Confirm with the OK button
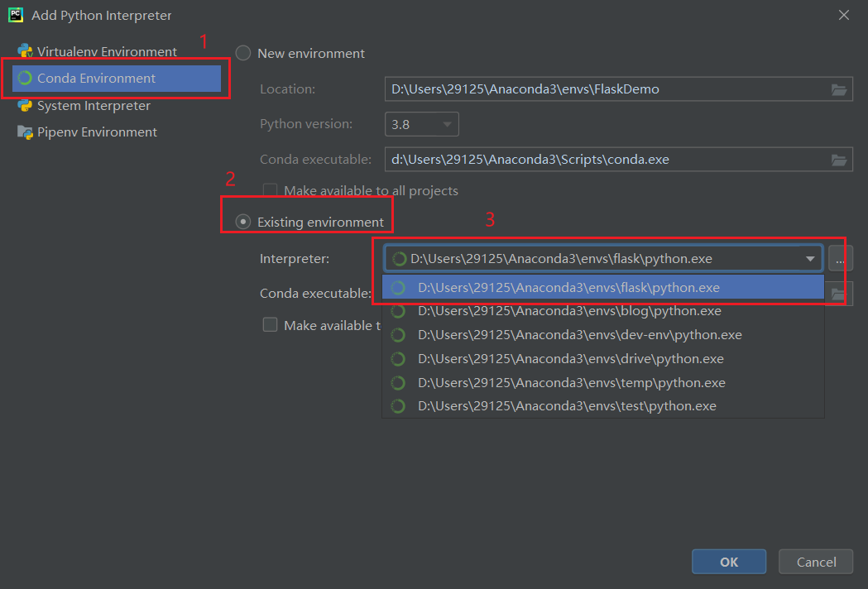This screenshot has width=868, height=589. pyautogui.click(x=728, y=562)
